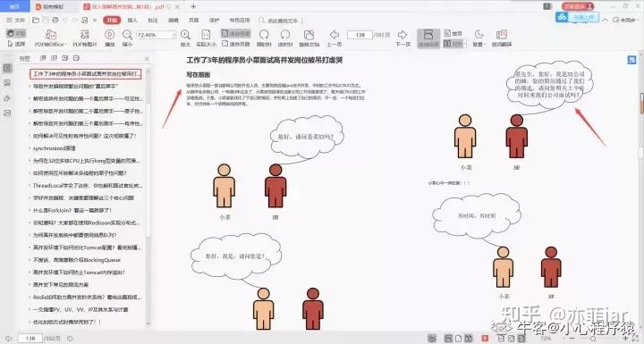Open file with the folder icon
644x344 pixels.
pyautogui.click(x=36, y=20)
